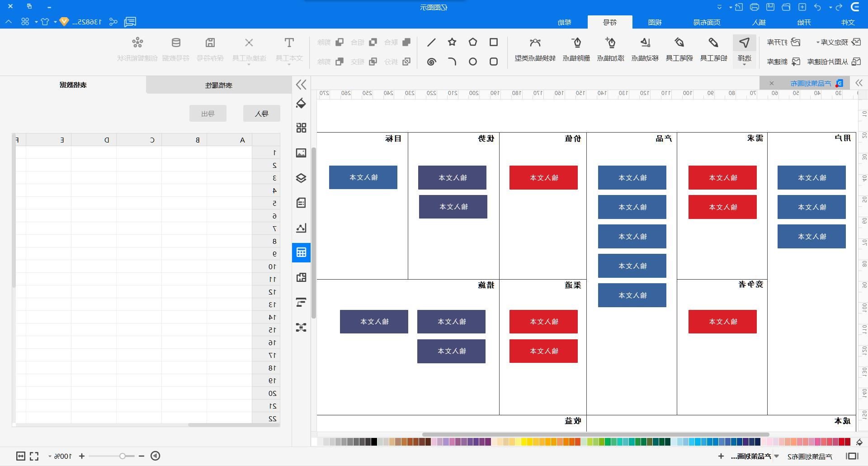Click the highlighted table data side icon
The width and height of the screenshot is (868, 466).
point(301,252)
